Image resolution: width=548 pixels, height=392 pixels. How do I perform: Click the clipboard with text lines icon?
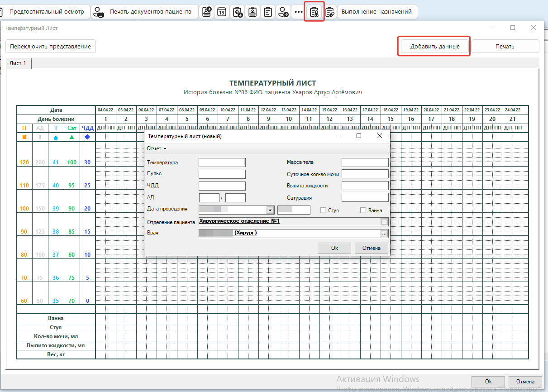(268, 12)
